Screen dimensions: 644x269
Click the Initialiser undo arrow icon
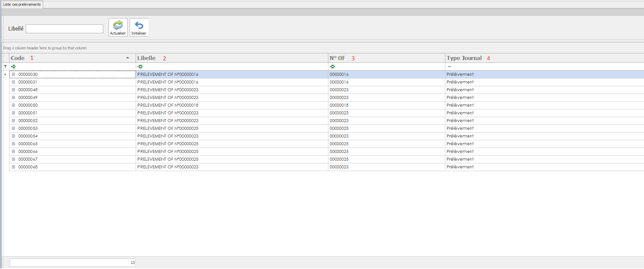click(139, 25)
